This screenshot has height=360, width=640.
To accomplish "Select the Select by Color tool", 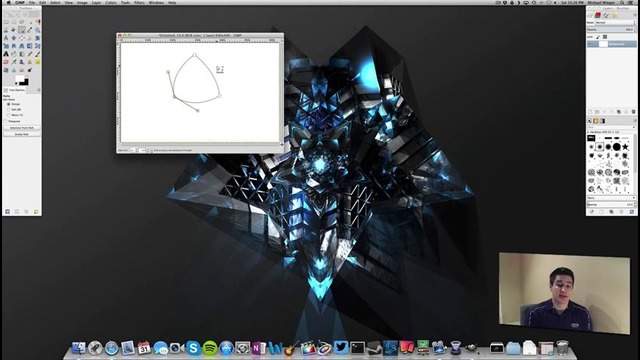I will [x=38, y=22].
